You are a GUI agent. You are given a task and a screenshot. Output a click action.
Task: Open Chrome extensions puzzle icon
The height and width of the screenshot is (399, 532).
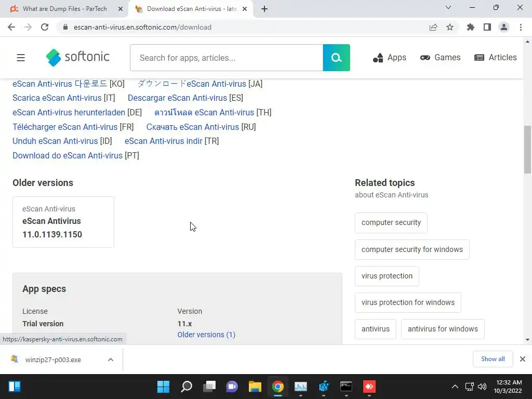click(x=471, y=27)
